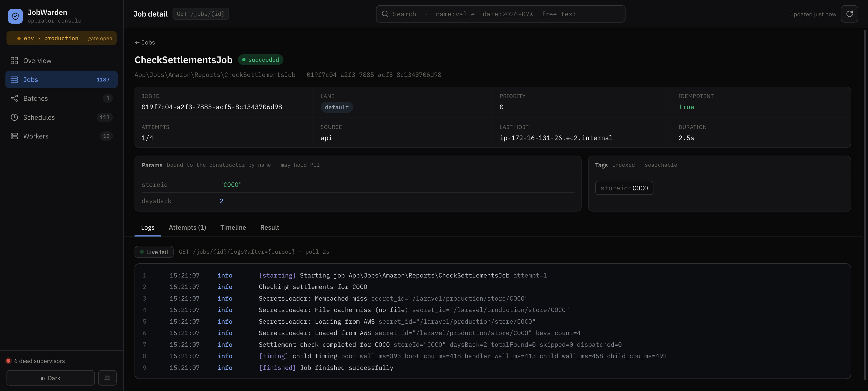Click the last host ip-172-16-131-26.ec2.internal

click(x=556, y=138)
